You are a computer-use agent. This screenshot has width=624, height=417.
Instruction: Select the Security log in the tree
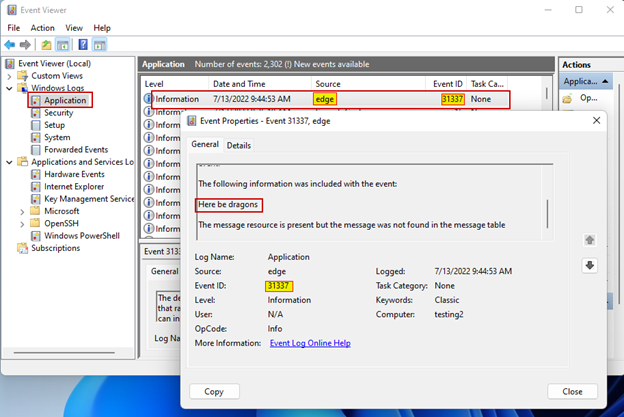[58, 113]
